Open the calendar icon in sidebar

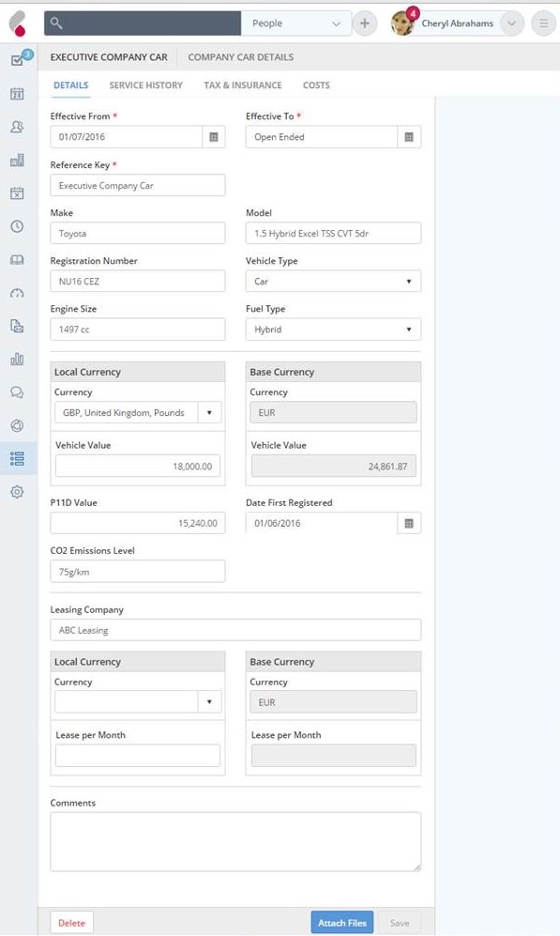(17, 94)
